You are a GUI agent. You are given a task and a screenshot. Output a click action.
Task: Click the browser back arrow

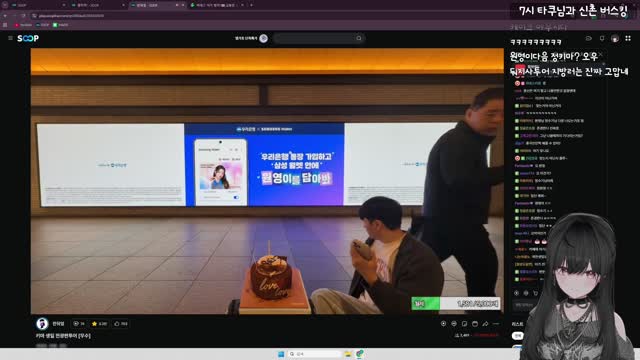click(x=5, y=16)
